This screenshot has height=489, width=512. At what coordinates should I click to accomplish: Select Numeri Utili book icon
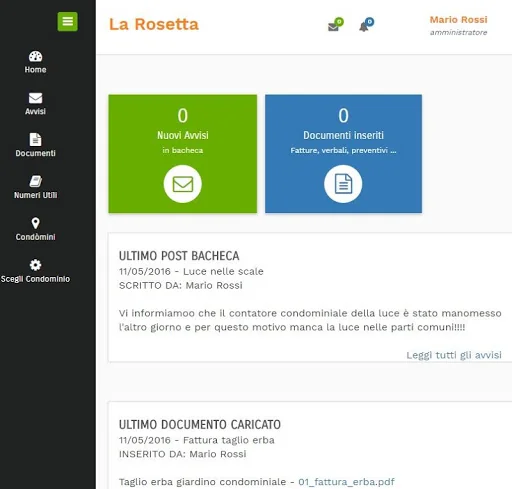(35, 181)
